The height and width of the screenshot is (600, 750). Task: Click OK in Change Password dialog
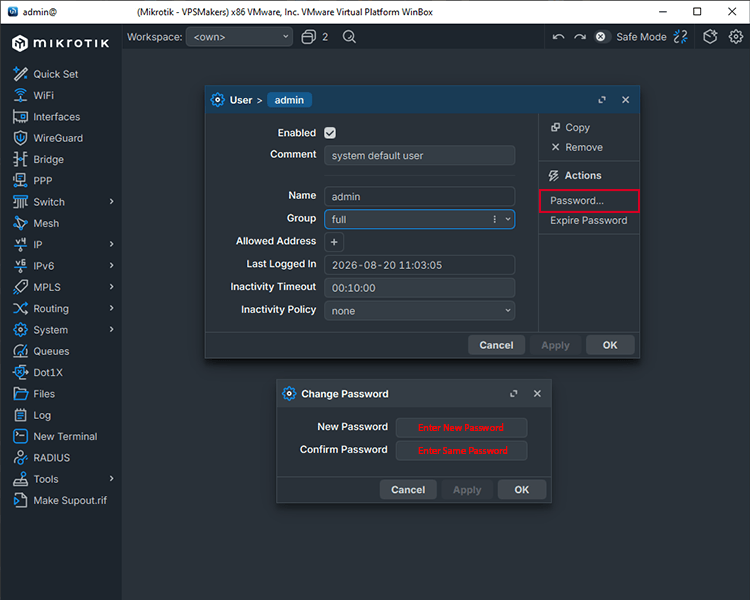[x=521, y=489]
